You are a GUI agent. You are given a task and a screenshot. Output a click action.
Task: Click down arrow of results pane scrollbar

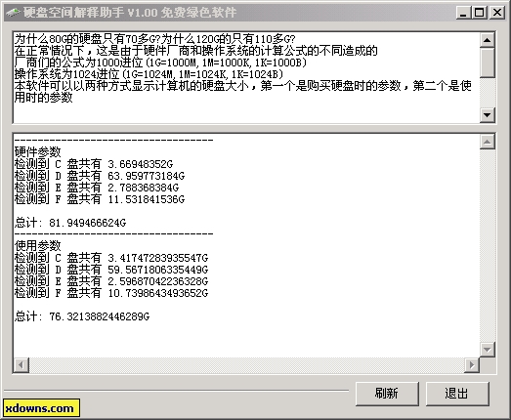[x=488, y=350]
